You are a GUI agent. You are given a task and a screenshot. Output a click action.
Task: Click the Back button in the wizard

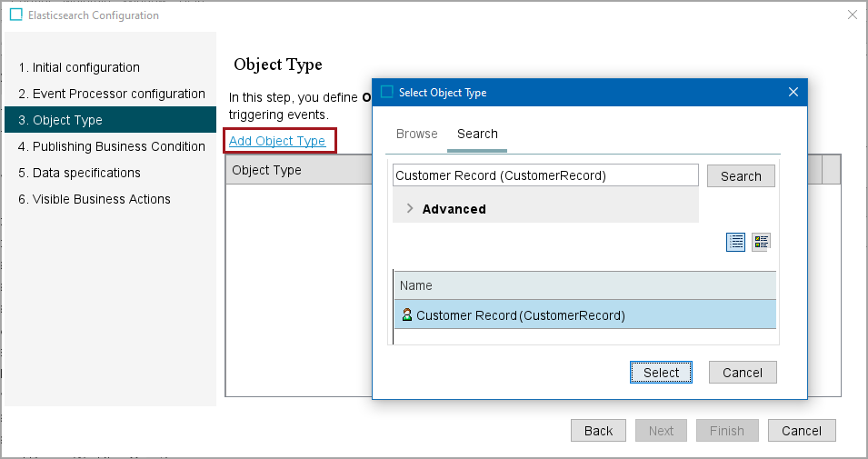pyautogui.click(x=598, y=431)
